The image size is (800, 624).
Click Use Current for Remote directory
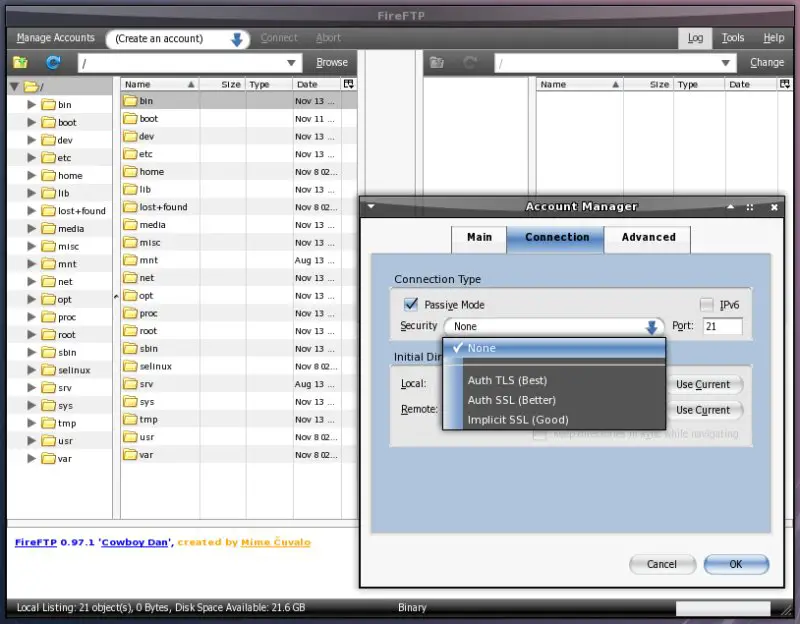[703, 410]
